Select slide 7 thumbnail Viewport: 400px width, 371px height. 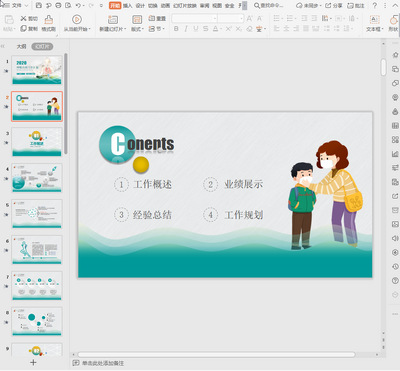[37, 286]
